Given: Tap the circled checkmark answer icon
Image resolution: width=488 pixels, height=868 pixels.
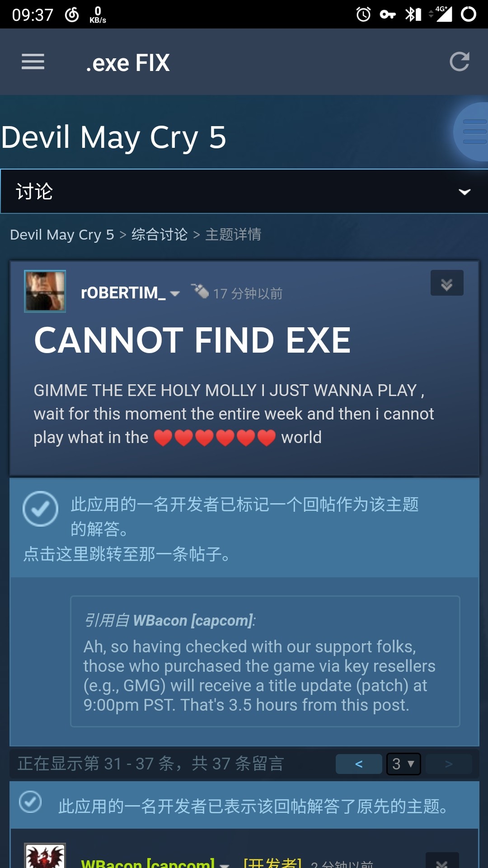Looking at the screenshot, I should coord(41,509).
